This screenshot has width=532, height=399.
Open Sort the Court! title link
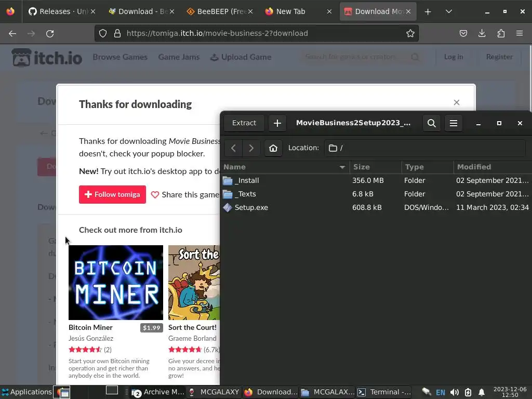coord(192,327)
